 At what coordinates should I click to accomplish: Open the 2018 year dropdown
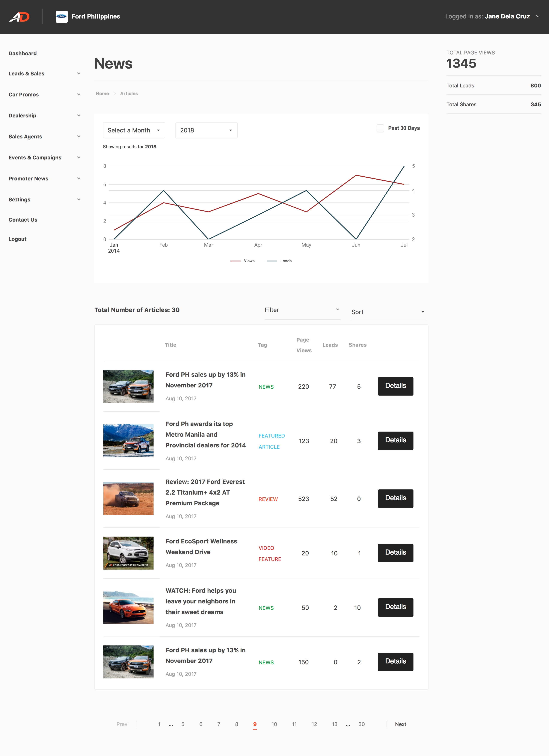point(206,130)
